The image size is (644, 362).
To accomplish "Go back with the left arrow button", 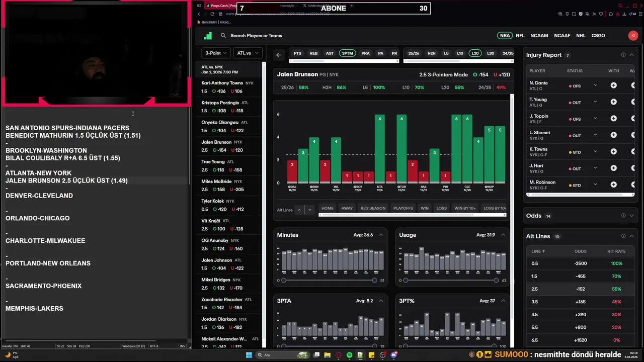I will (279, 55).
